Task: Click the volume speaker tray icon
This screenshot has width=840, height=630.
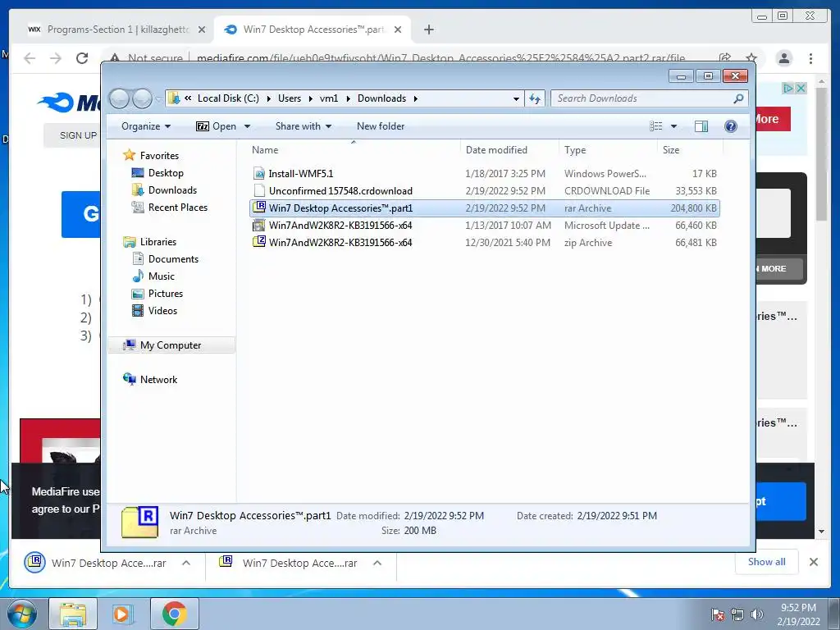Action: point(757,614)
